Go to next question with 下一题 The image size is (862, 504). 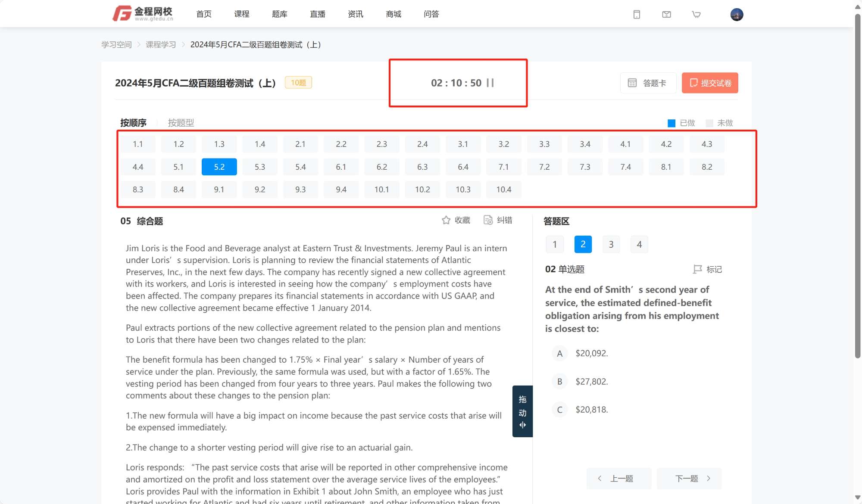tap(689, 479)
